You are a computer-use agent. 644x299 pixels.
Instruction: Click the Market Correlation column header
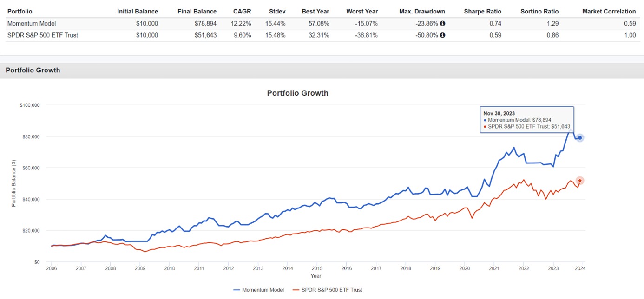609,11
